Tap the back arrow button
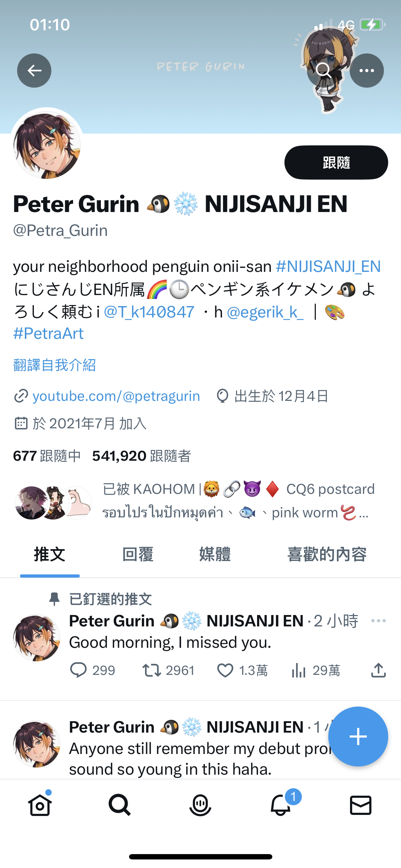401x868 pixels. tap(34, 71)
